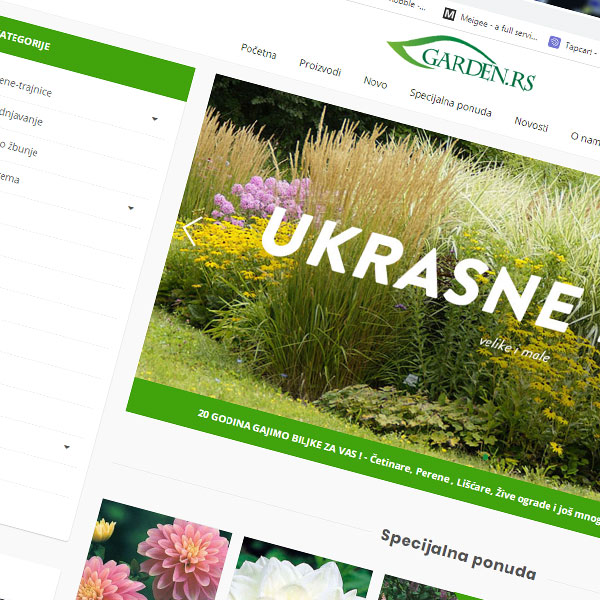Go to the Novosti page
Screen dimensions: 600x600
(x=531, y=124)
